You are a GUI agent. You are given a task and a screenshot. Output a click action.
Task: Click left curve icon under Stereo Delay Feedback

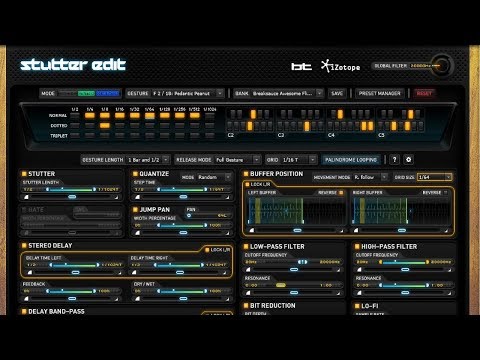25,298
